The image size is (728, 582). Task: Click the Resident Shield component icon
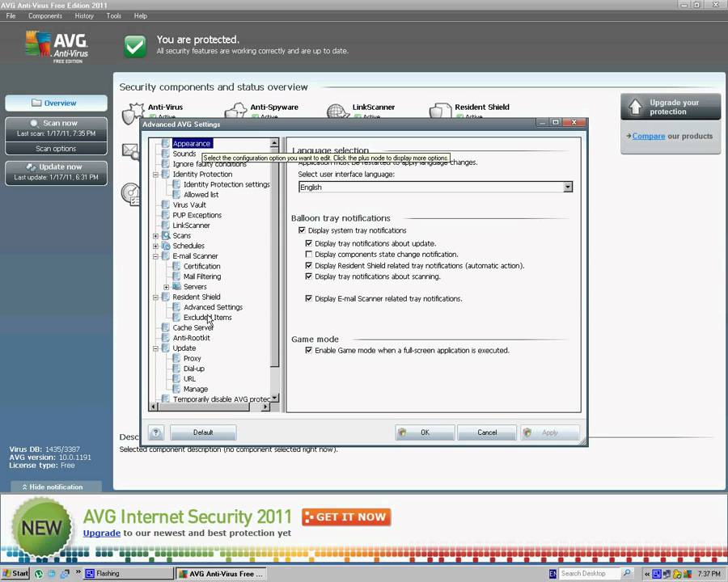pos(440,111)
